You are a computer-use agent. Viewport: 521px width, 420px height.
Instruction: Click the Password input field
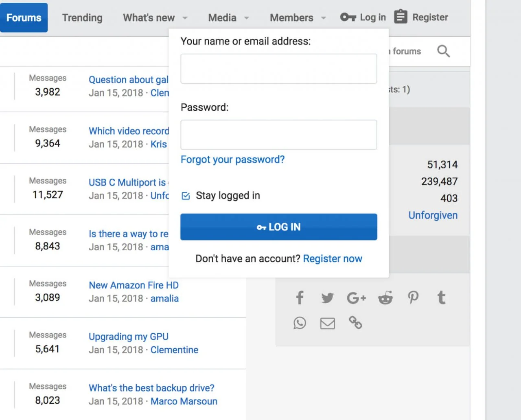278,135
